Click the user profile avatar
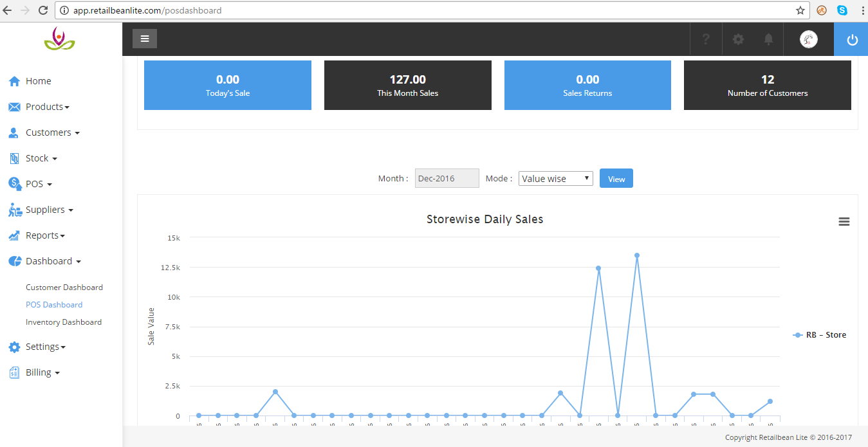 point(808,39)
